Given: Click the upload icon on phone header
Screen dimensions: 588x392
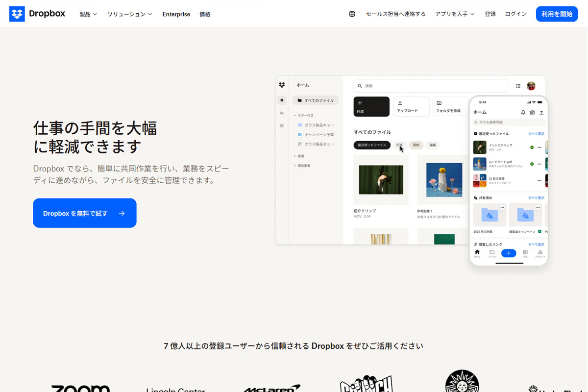Looking at the screenshot, I should coord(541,112).
